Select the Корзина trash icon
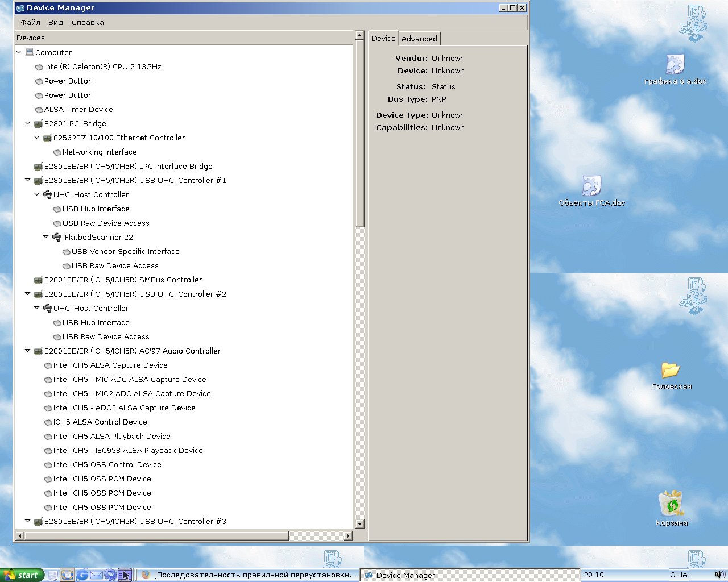Image resolution: width=728 pixels, height=582 pixels. 672,509
